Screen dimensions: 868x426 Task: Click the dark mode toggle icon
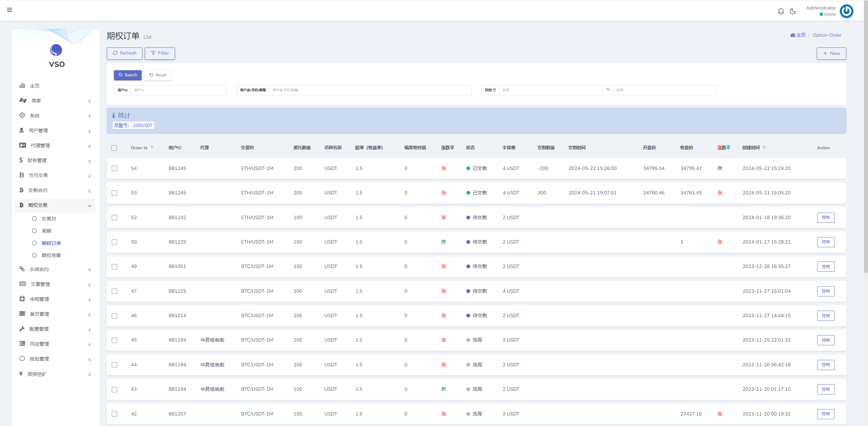793,10
